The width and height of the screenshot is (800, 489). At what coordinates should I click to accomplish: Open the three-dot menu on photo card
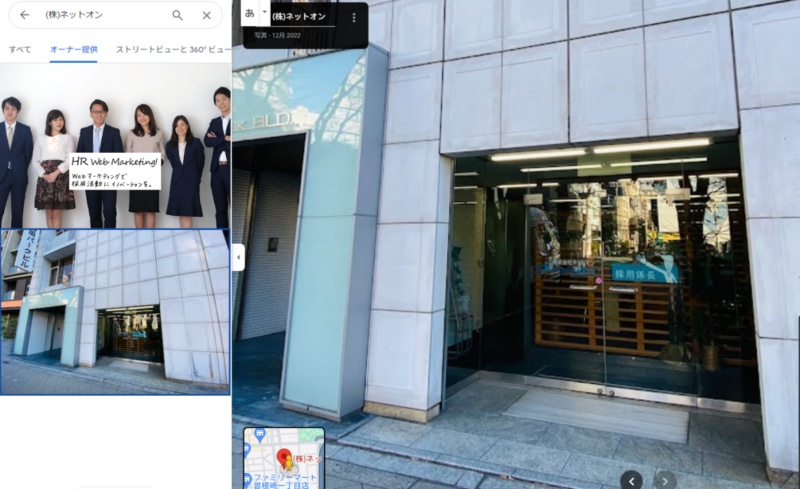pos(354,17)
